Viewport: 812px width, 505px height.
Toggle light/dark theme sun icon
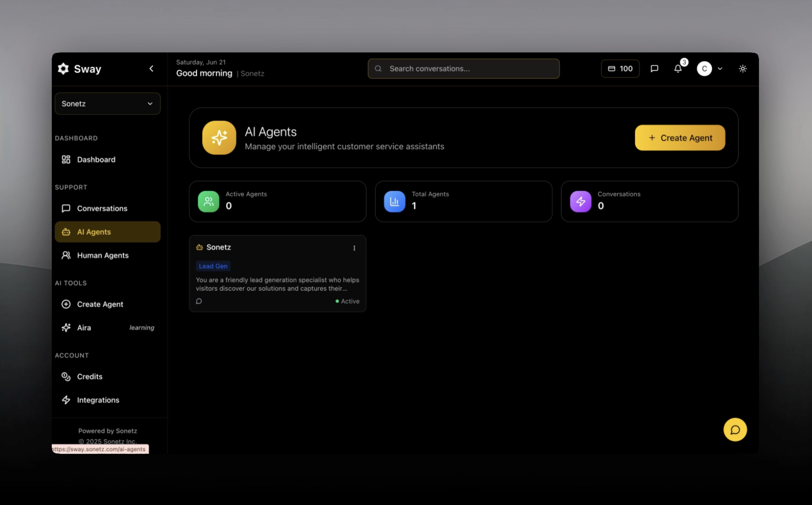[x=742, y=69]
